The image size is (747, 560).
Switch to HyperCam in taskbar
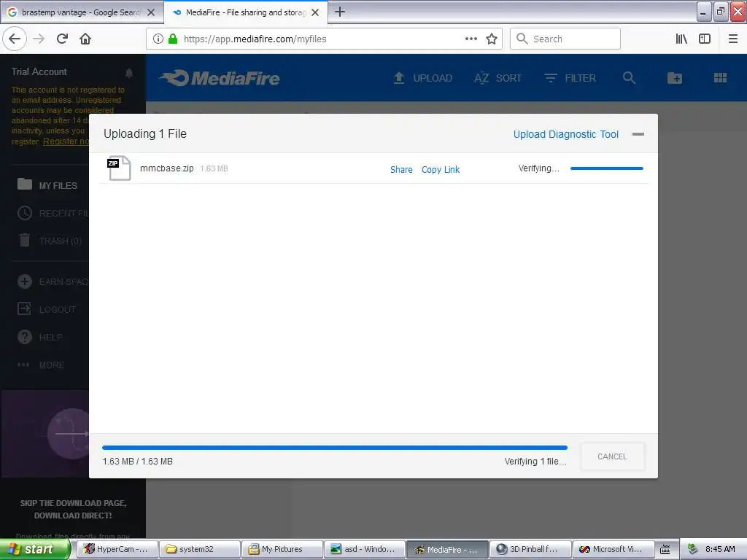tap(117, 549)
